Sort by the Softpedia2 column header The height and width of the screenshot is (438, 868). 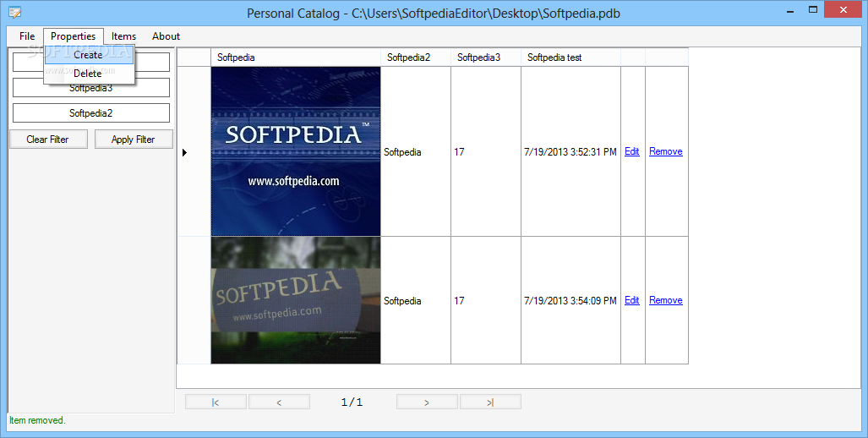point(416,57)
